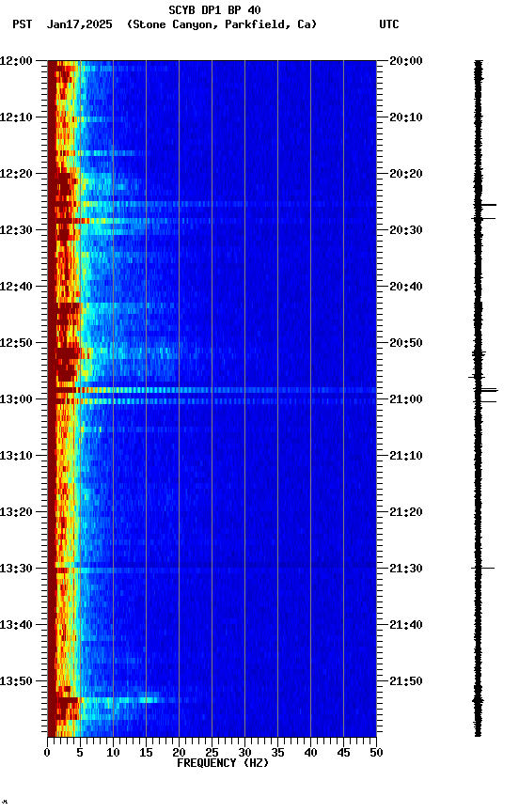Image resolution: width=519 pixels, height=812 pixels.
Task: Click the 12:40 PST time label
Action: click(16, 287)
